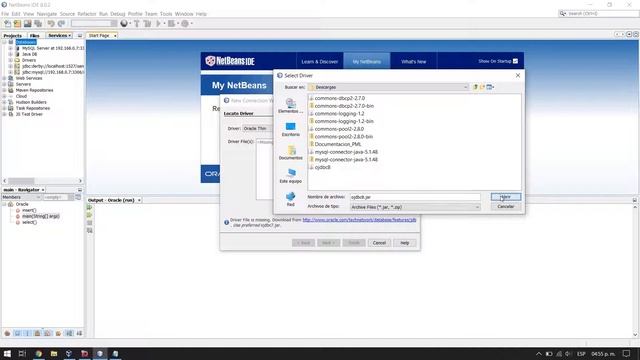Expand the Drivers tree node
The height and width of the screenshot is (360, 640).
pyautogui.click(x=11, y=60)
